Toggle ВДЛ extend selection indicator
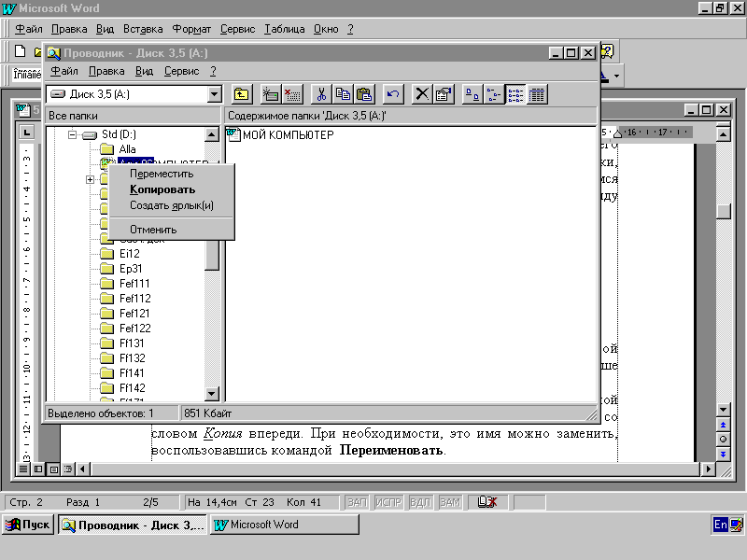Image resolution: width=747 pixels, height=560 pixels. 420,502
